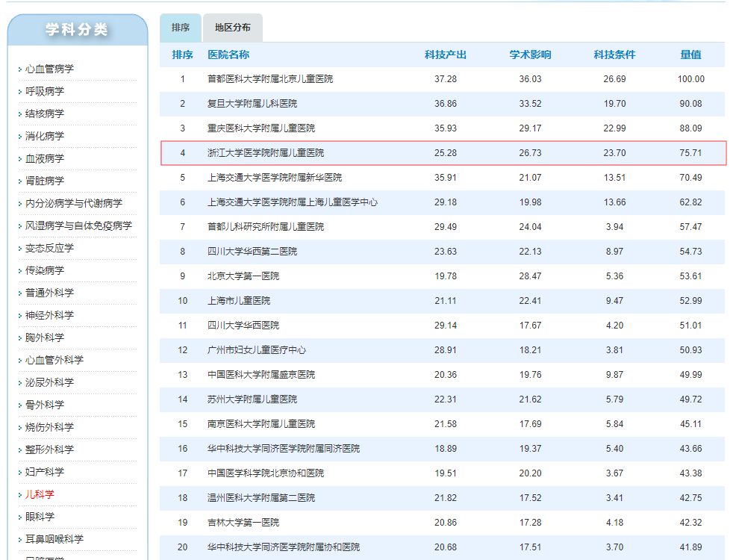The height and width of the screenshot is (560, 736).
Task: Click the 36.03 学术影响 value
Action: coord(531,79)
